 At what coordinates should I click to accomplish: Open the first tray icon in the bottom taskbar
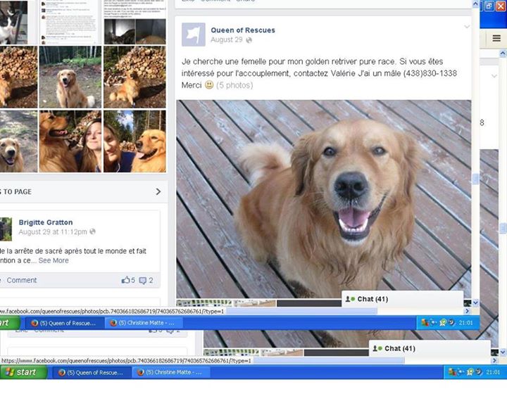pos(452,372)
